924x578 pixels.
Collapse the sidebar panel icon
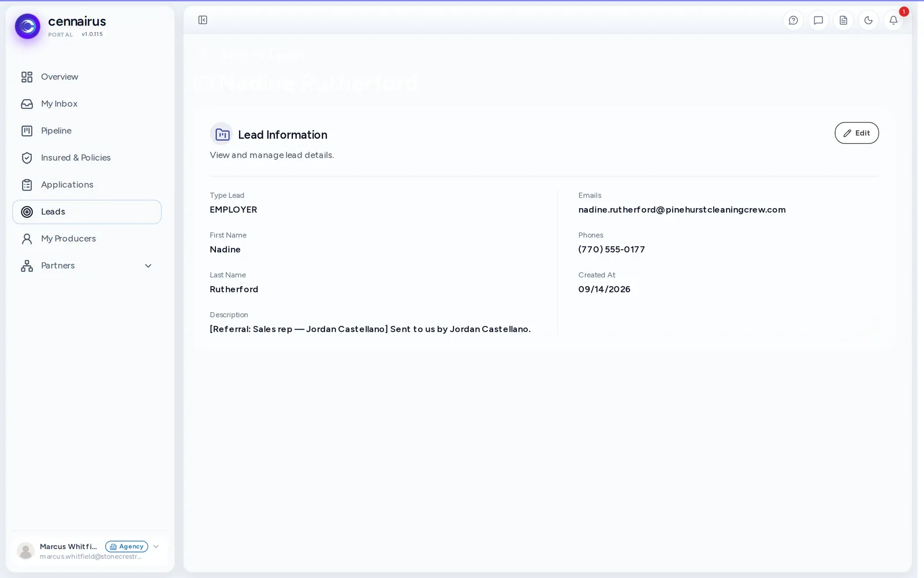(x=203, y=20)
